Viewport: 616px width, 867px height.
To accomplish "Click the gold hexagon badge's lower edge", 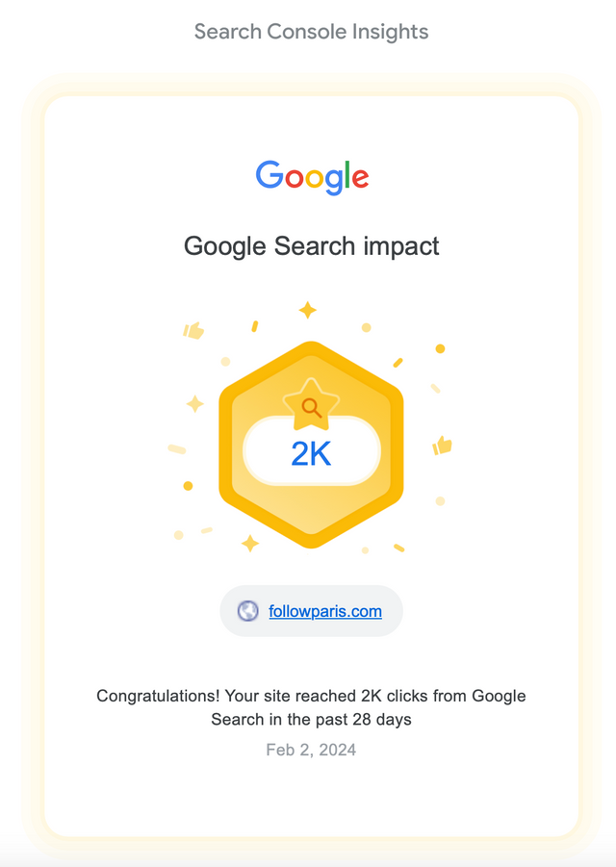I will (311, 541).
